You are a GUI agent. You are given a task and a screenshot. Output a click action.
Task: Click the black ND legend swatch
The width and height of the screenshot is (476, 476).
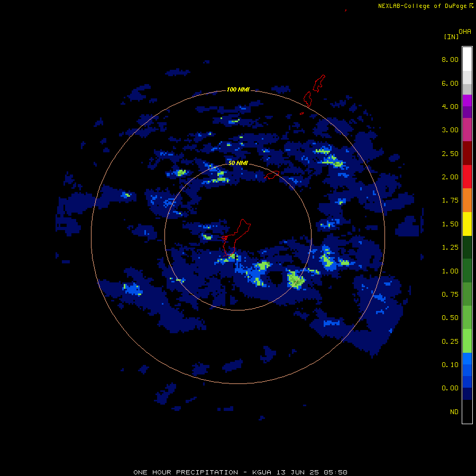click(467, 411)
